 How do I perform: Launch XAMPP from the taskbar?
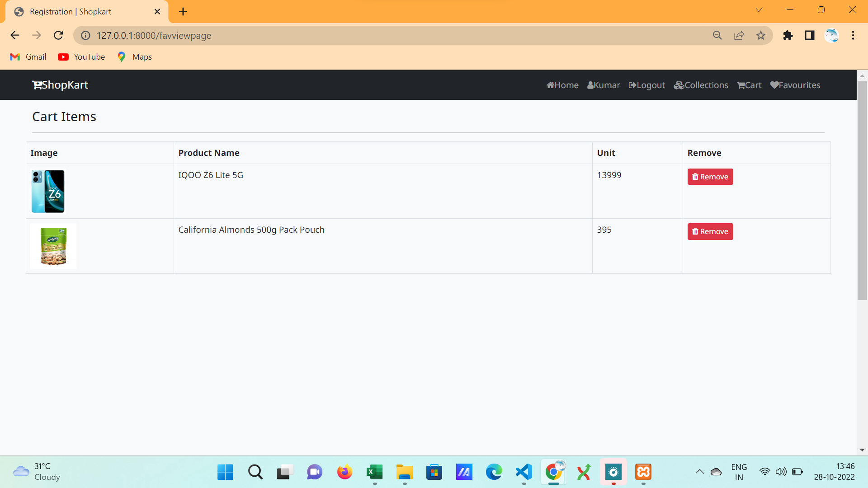[643, 472]
